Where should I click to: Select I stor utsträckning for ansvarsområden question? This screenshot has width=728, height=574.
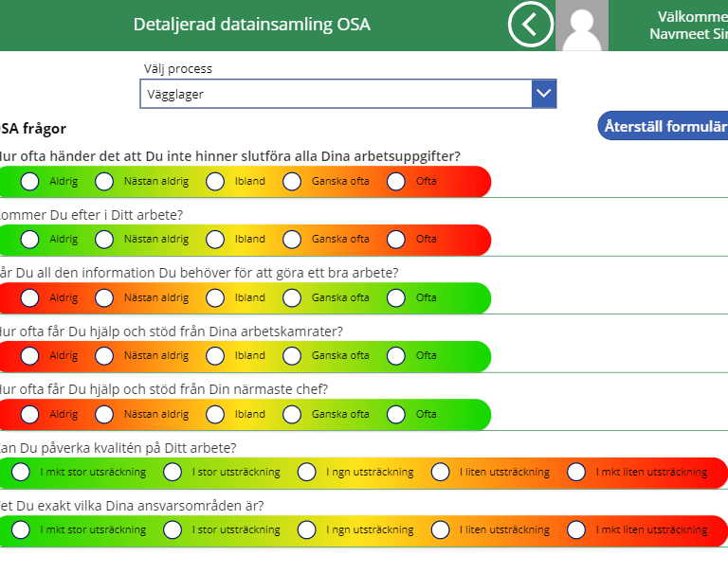[173, 530]
